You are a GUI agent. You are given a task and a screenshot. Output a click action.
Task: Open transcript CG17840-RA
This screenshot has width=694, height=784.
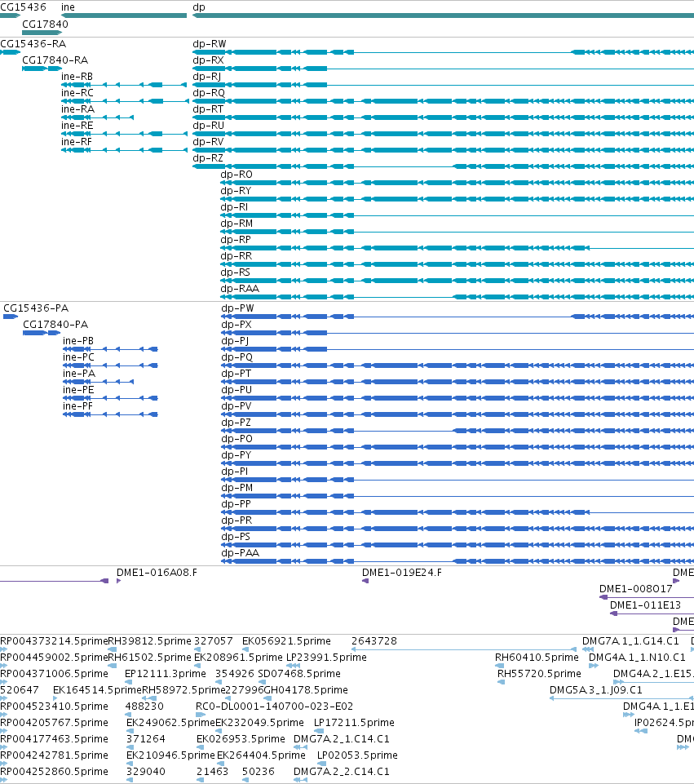55,60
